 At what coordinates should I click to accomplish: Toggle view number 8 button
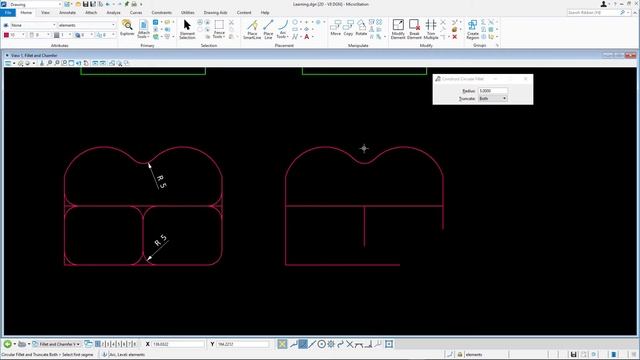pos(134,344)
